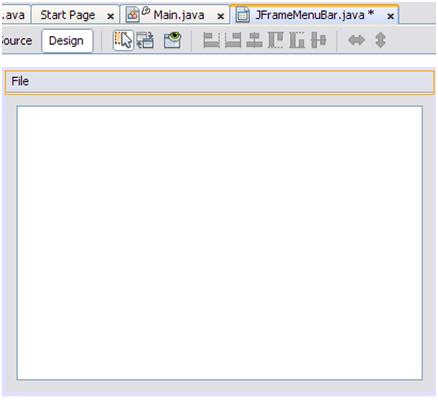The width and height of the screenshot is (438, 414).
Task: Align selected components left in column
Action: [x=211, y=40]
